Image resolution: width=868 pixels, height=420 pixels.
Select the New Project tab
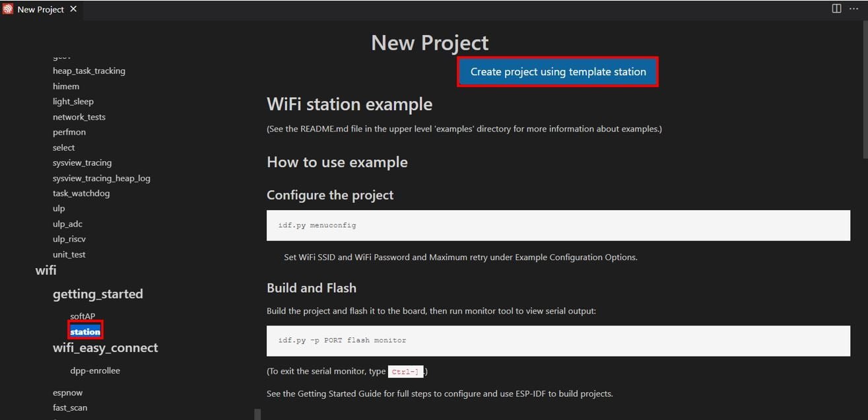tap(40, 9)
